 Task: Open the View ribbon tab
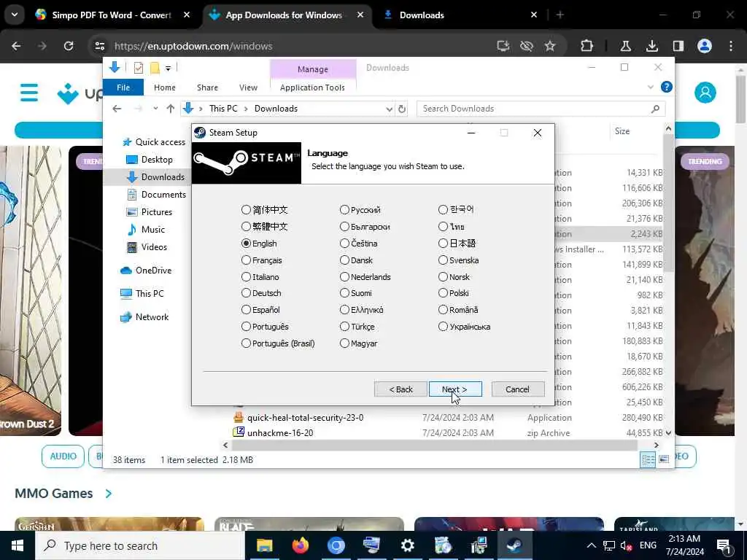248,87
